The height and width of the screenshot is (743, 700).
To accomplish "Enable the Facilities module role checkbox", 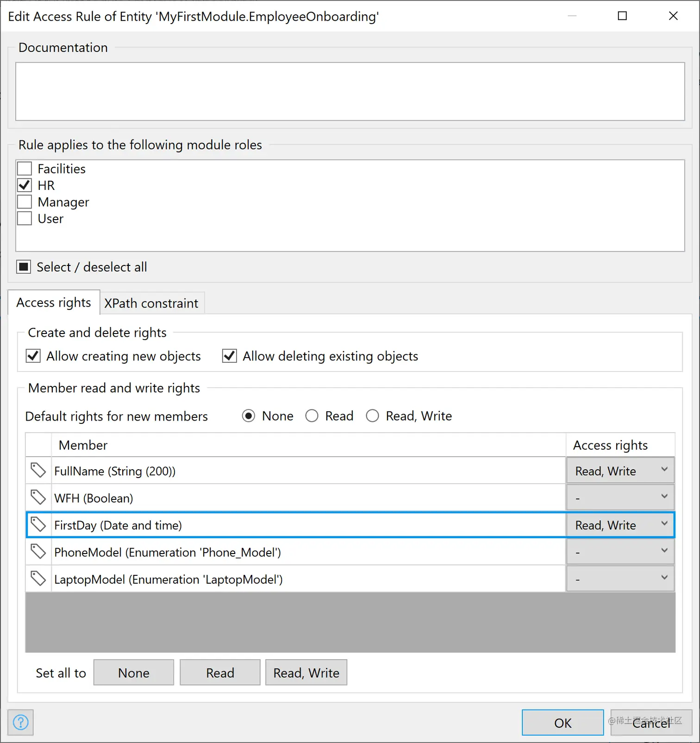I will pyautogui.click(x=25, y=169).
